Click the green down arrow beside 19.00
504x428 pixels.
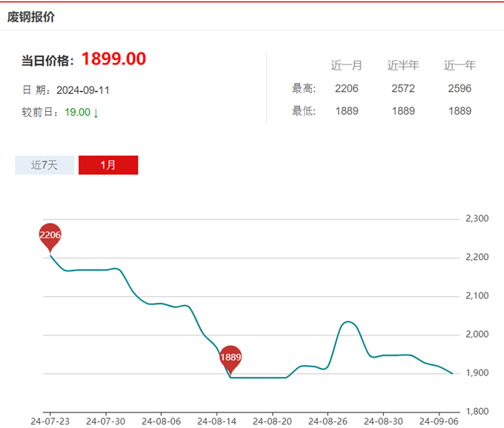(96, 113)
